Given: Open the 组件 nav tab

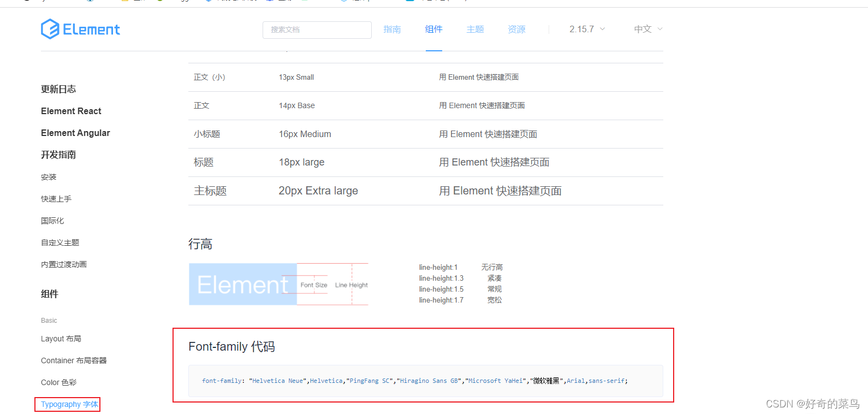Looking at the screenshot, I should pos(434,29).
